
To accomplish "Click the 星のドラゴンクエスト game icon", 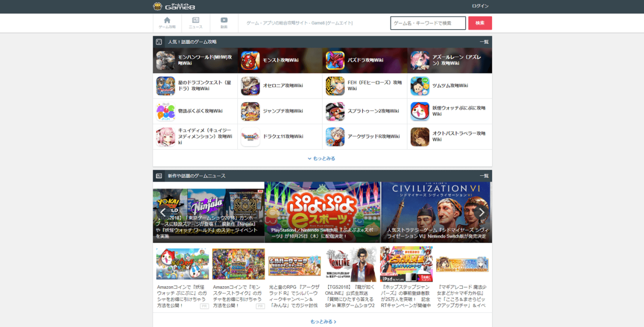I will pos(166,86).
